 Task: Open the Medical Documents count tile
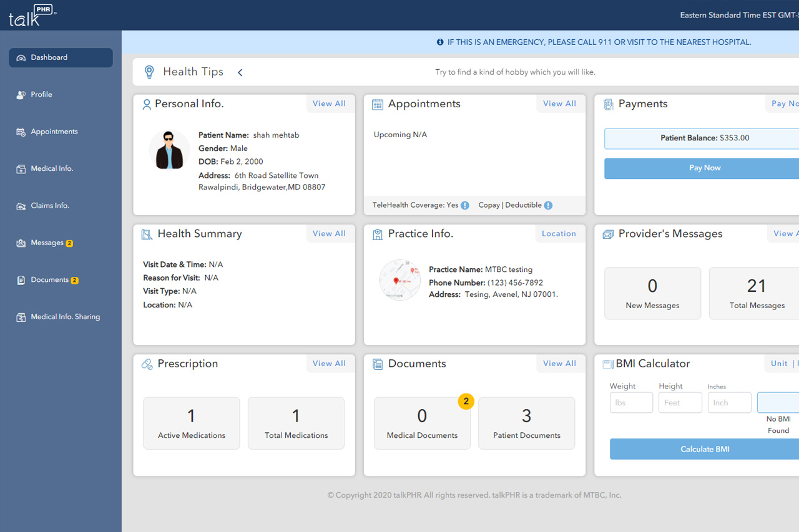pos(422,423)
